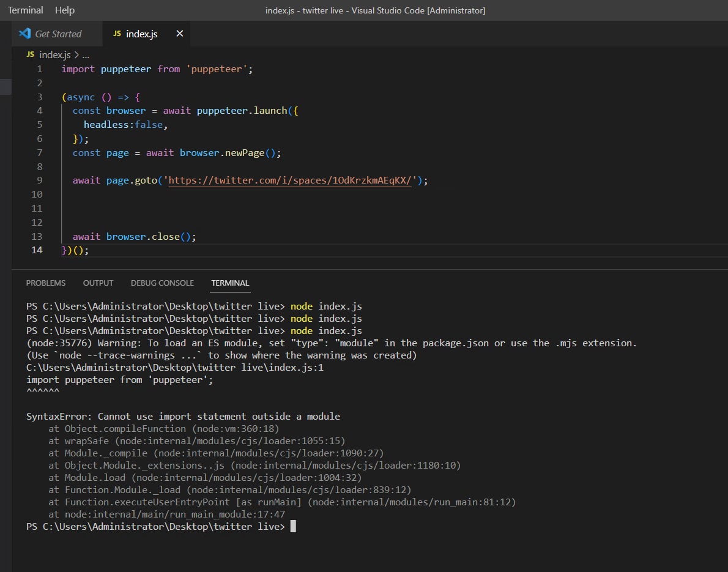The image size is (728, 572).
Task: Click "page.goto" in the code
Action: click(x=132, y=180)
